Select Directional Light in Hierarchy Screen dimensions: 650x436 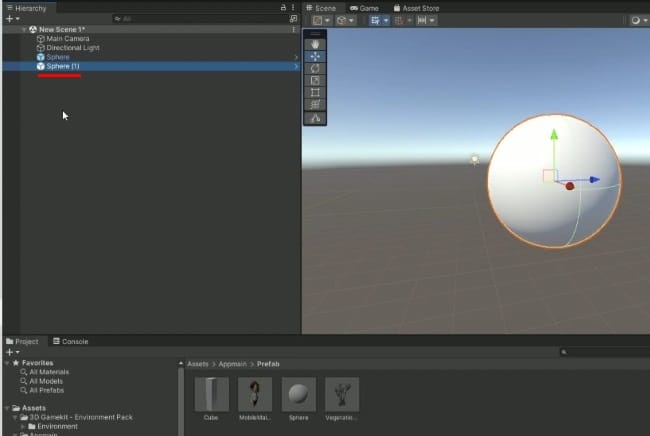tap(68, 48)
